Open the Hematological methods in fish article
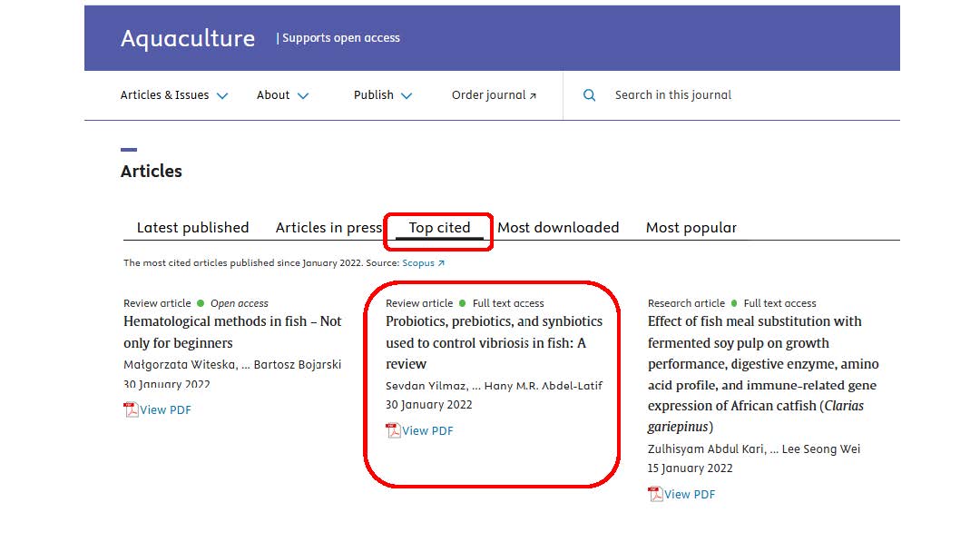 point(232,332)
